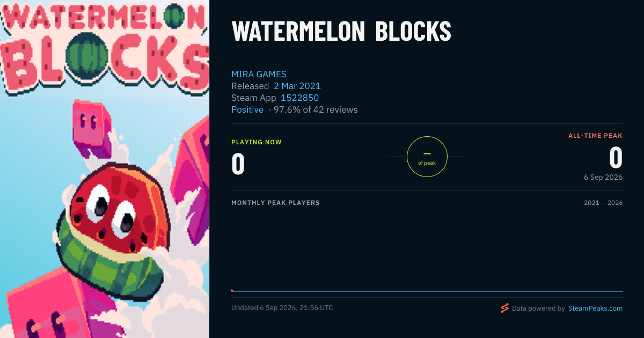Viewport: 644px width, 338px height.
Task: Click the orange chart start marker
Action: (232, 290)
